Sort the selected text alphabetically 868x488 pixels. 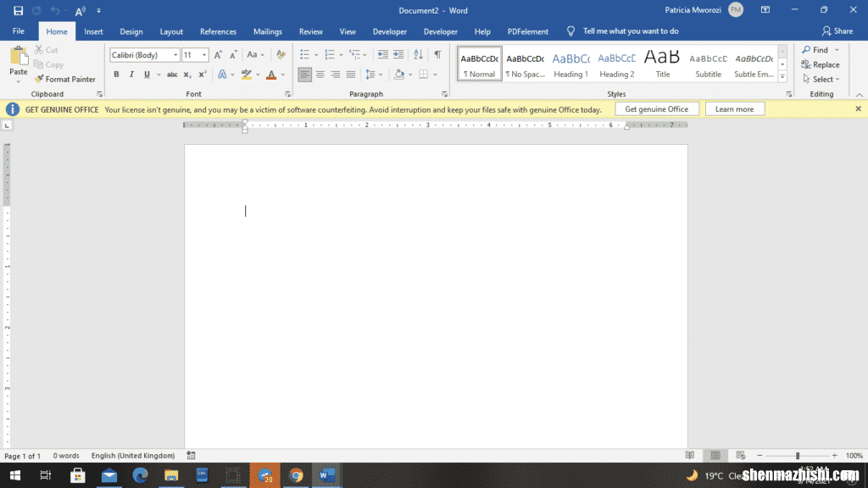coord(419,54)
